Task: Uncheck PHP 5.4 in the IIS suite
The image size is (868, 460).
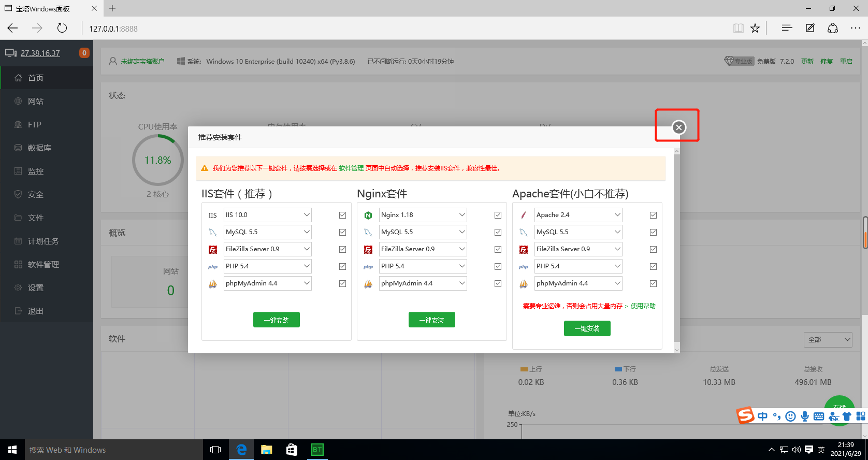Action: tap(342, 266)
